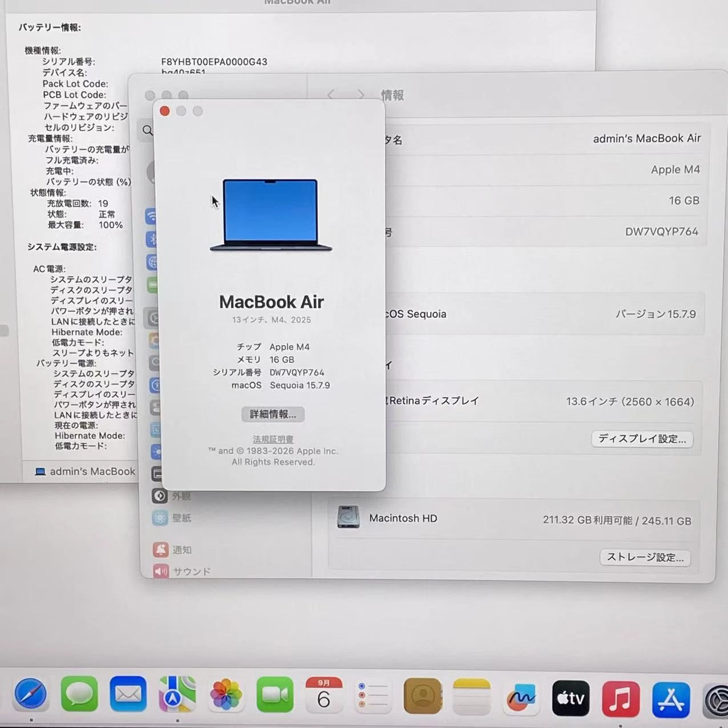Click AC電源 label in System Information
This screenshot has height=728, width=728.
49,269
